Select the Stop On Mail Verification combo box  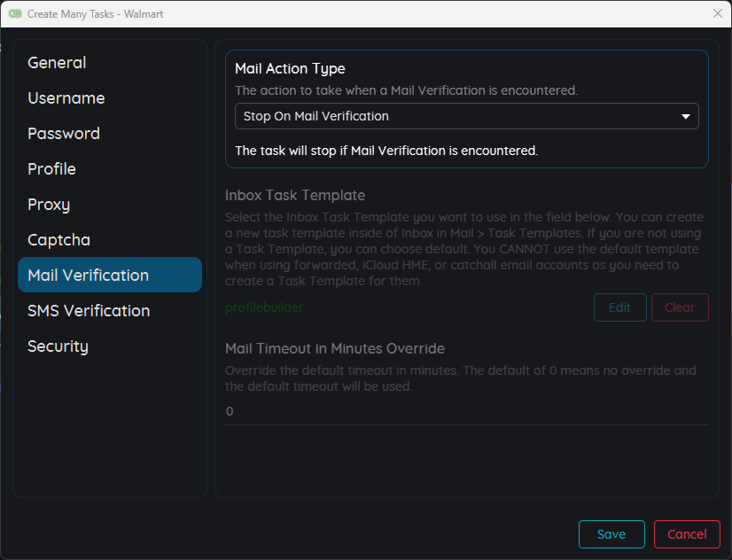pos(466,116)
